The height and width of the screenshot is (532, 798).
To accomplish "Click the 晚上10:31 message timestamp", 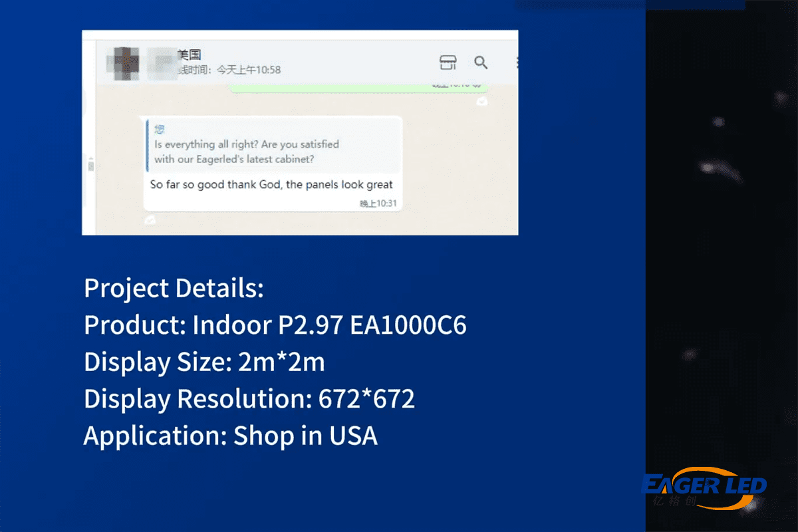I will coord(378,203).
